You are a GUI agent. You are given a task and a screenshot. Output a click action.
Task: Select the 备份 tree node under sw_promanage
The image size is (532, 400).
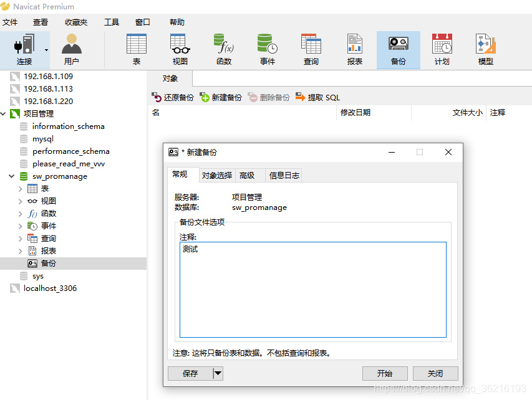pyautogui.click(x=48, y=264)
